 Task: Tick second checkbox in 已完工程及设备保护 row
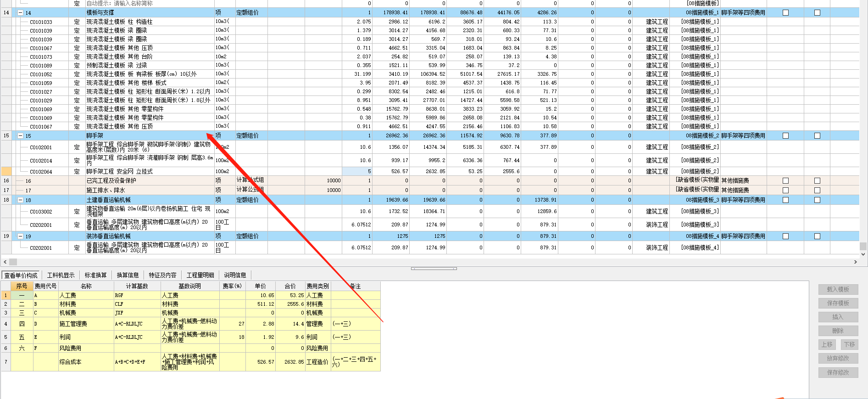[x=817, y=181]
